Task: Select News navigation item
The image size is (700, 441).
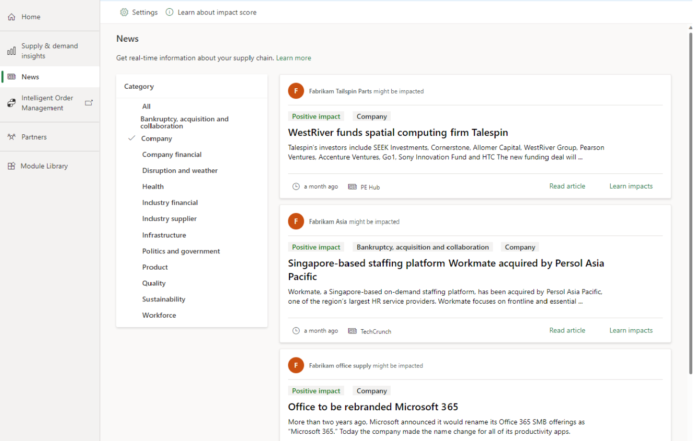Action: pos(30,77)
